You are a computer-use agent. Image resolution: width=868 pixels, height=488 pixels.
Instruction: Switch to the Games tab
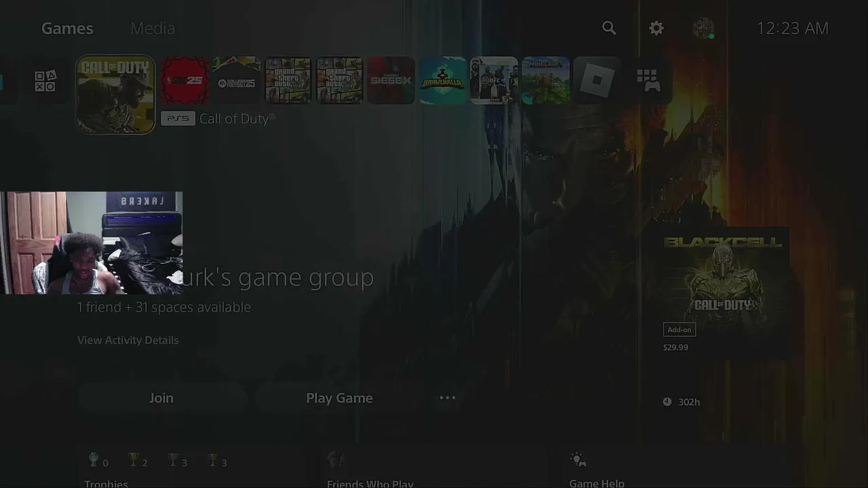tap(67, 28)
